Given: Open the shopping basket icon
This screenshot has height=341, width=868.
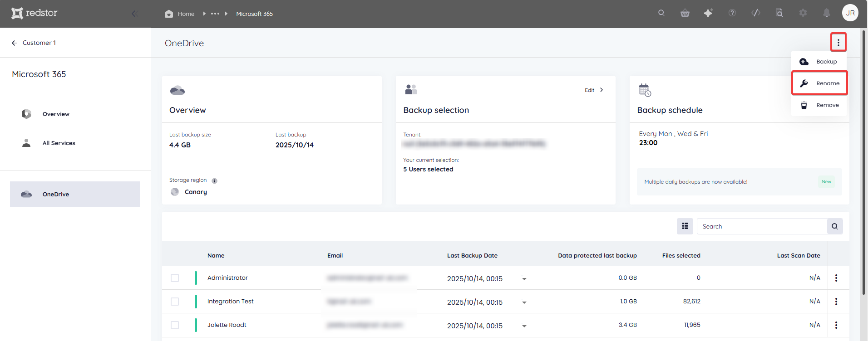Looking at the screenshot, I should coord(685,13).
